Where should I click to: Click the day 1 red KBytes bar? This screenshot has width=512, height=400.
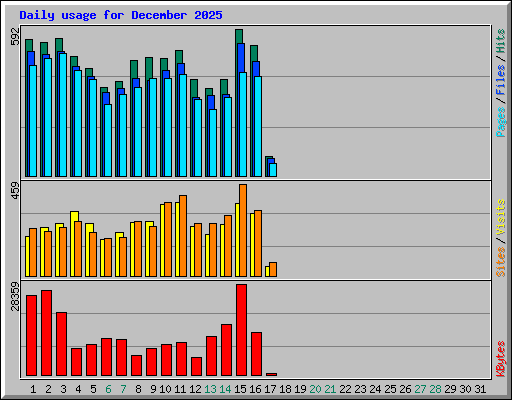(x=31, y=335)
